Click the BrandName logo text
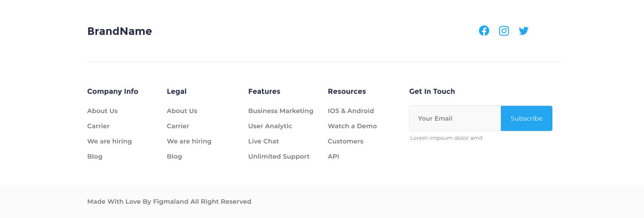 [x=119, y=31]
